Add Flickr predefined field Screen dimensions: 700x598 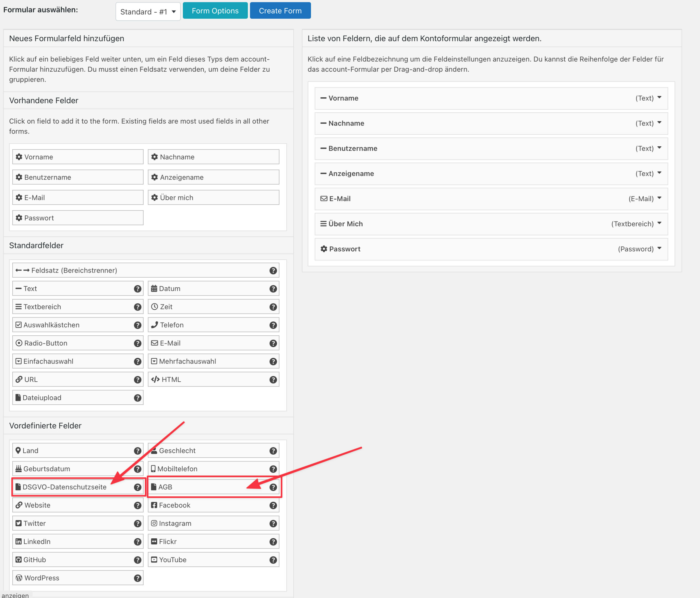[x=214, y=541]
